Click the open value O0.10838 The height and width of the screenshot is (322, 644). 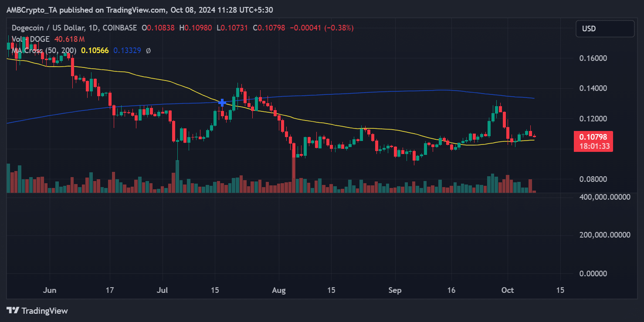click(158, 28)
